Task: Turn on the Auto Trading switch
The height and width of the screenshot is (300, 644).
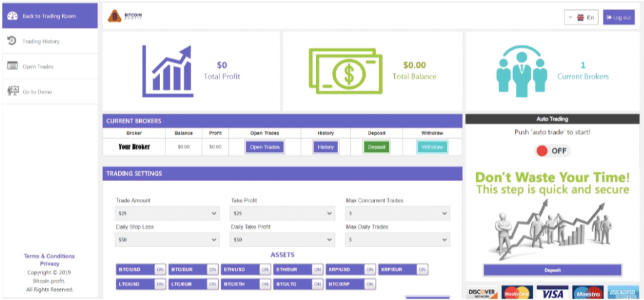Action: (552, 151)
